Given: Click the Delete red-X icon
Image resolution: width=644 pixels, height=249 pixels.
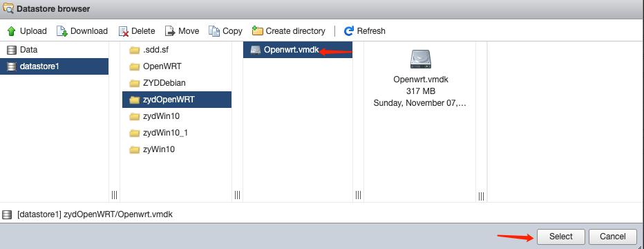Looking at the screenshot, I should point(123,31).
